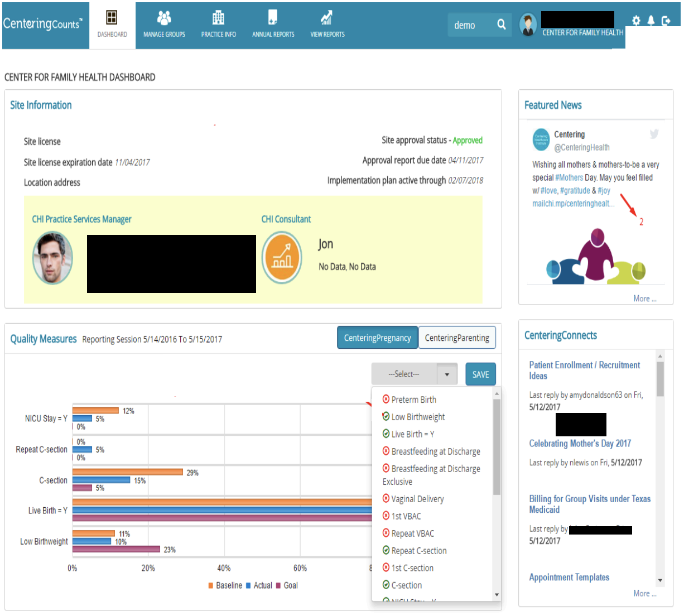Open View Reports menu item
684x616 pixels.
tap(327, 26)
